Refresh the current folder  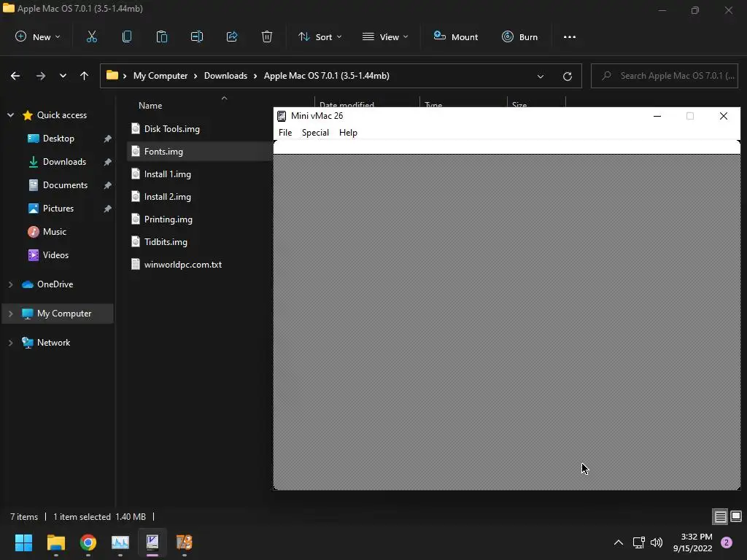(x=568, y=76)
